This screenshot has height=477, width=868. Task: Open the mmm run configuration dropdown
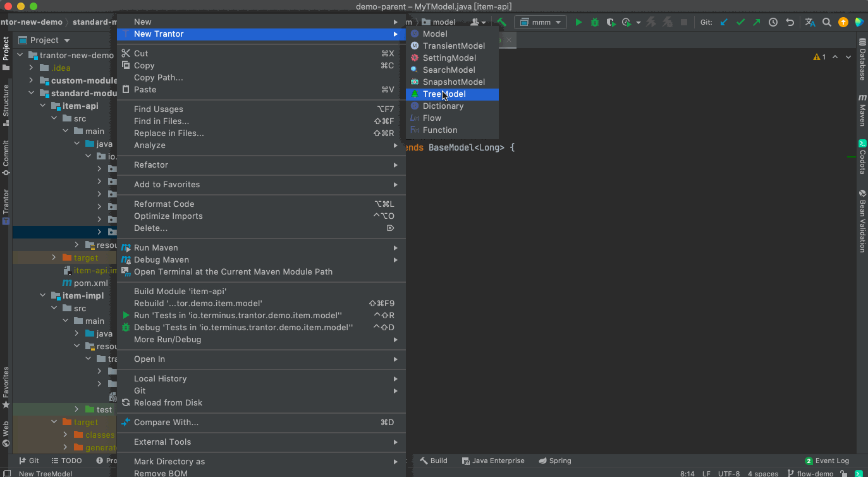[541, 22]
